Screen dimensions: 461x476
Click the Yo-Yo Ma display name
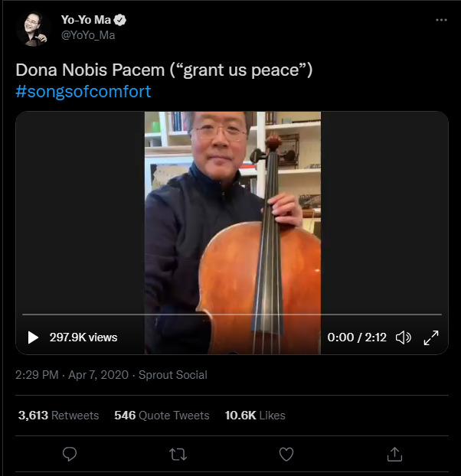(85, 19)
